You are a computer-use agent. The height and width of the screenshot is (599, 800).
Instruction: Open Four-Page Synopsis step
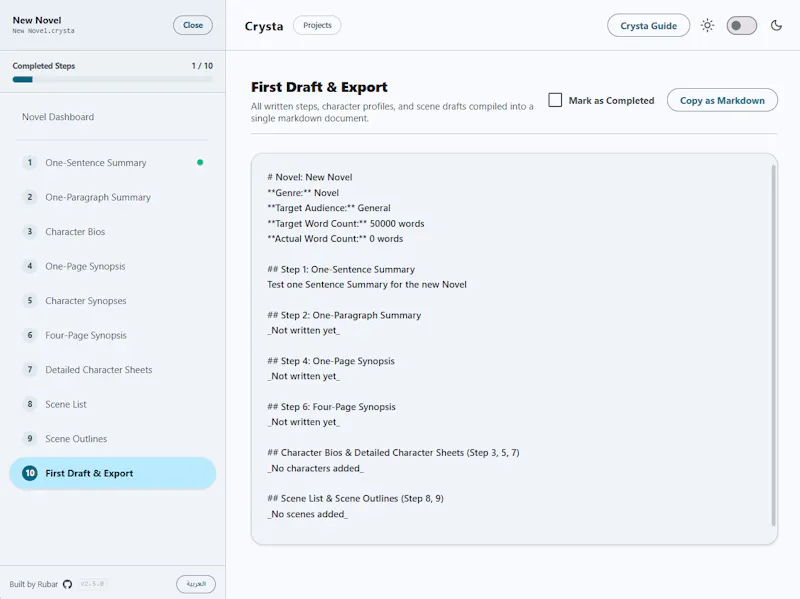[x=113, y=335]
